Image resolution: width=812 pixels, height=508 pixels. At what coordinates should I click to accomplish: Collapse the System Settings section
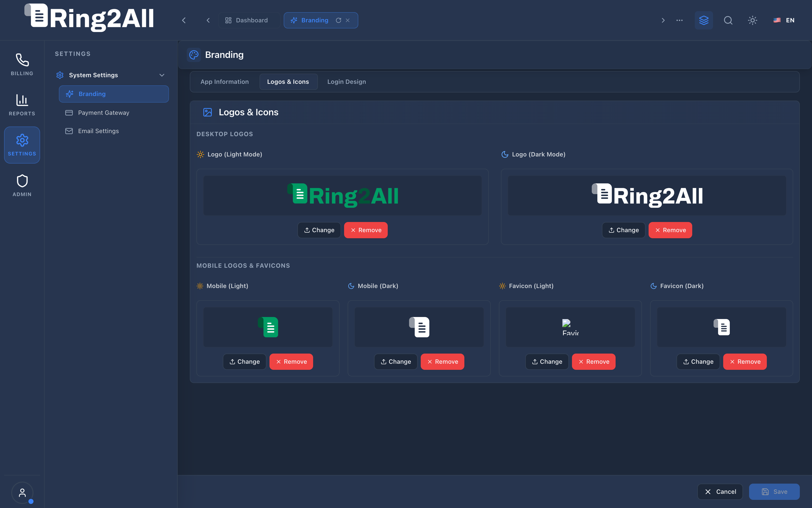[x=162, y=75]
